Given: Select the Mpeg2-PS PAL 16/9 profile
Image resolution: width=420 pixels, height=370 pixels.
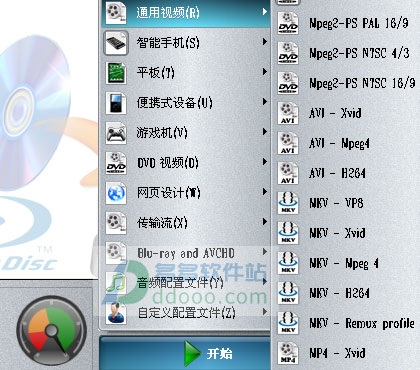Looking at the screenshot, I should pyautogui.click(x=345, y=23).
